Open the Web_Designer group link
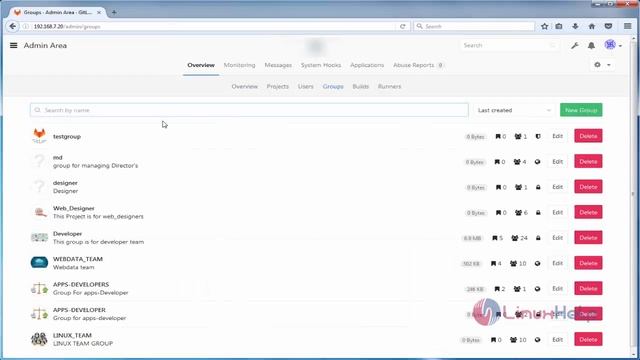The height and width of the screenshot is (360, 640). [x=73, y=208]
